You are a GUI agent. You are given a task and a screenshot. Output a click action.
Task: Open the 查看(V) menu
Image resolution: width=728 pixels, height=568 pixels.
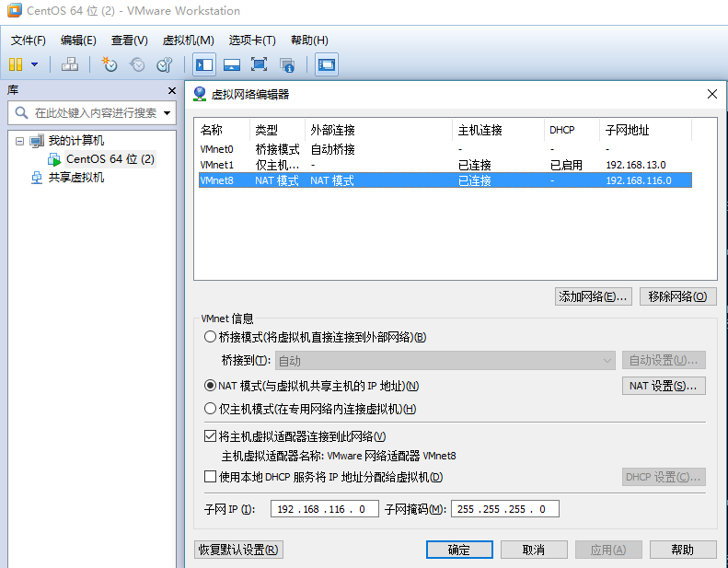(129, 41)
